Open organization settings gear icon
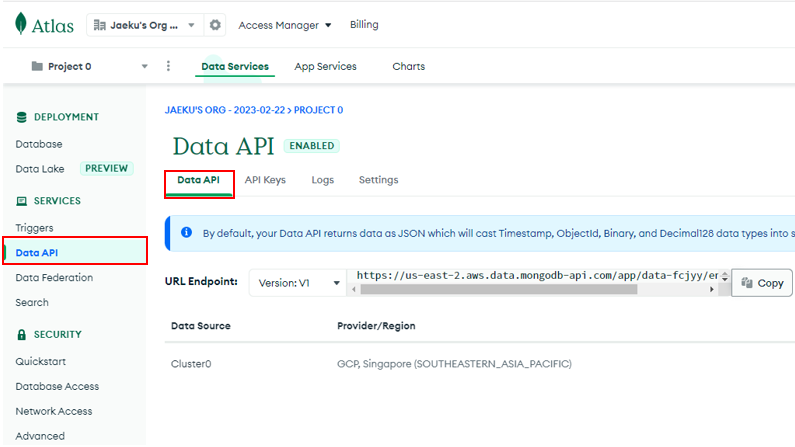Viewport: 795px width, 447px height. [215, 25]
